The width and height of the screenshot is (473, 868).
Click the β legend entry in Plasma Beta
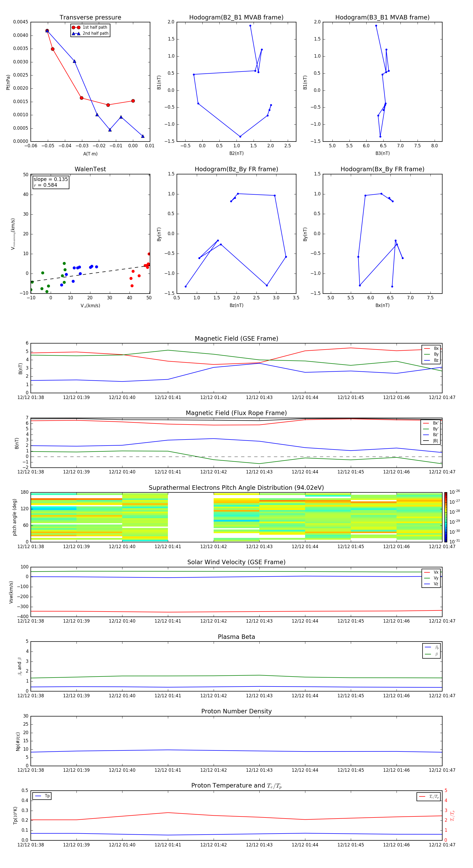coord(431,654)
